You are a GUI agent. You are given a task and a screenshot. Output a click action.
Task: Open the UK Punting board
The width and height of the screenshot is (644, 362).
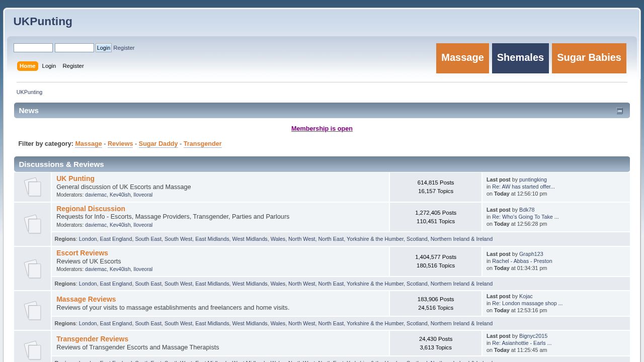pyautogui.click(x=75, y=178)
